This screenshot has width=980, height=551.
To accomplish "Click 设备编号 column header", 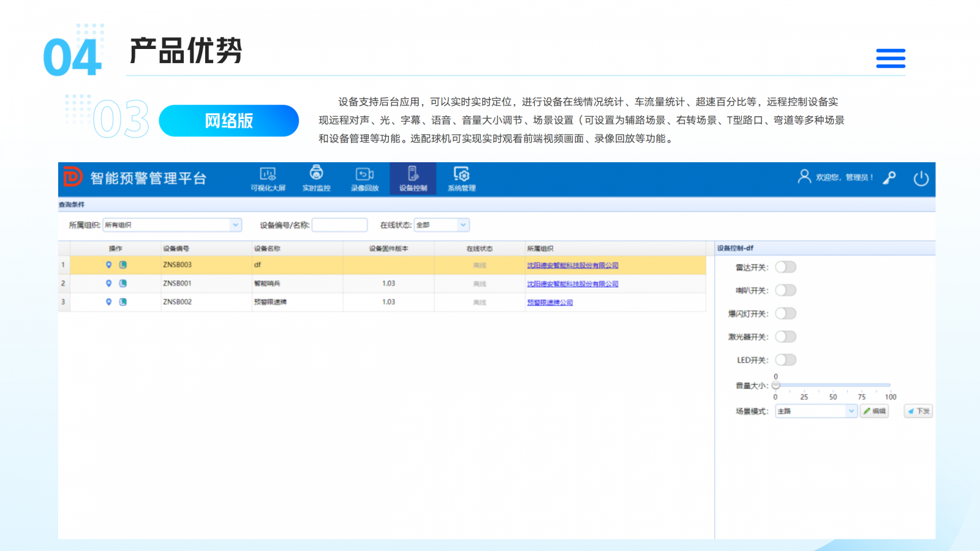I will click(206, 249).
